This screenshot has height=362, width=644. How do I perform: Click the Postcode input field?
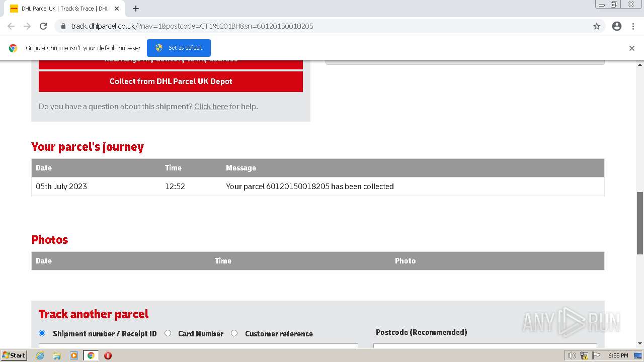(x=485, y=346)
